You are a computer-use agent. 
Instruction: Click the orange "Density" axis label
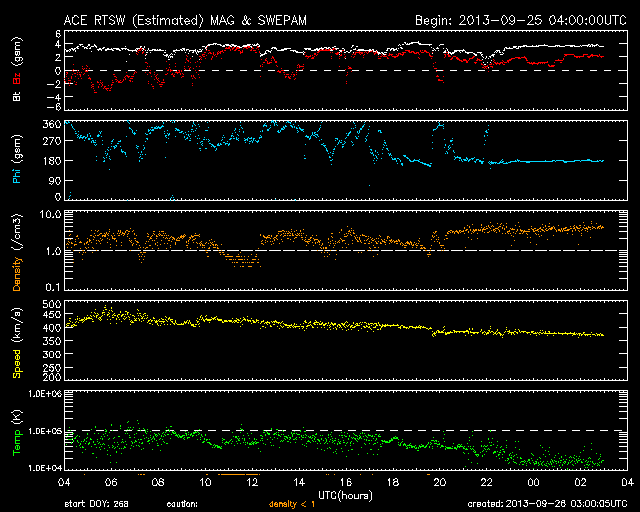[x=17, y=274]
